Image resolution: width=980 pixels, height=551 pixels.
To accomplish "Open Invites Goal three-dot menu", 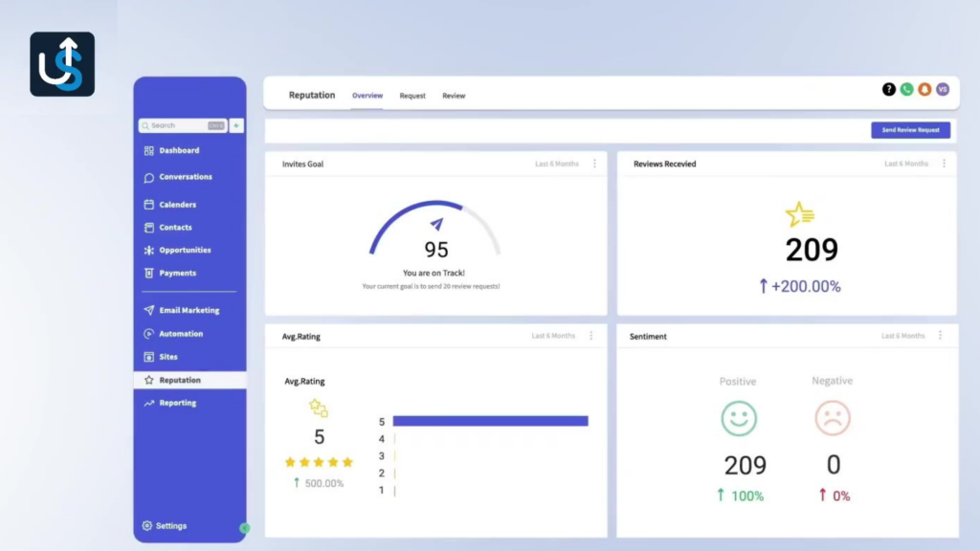I will pos(594,164).
